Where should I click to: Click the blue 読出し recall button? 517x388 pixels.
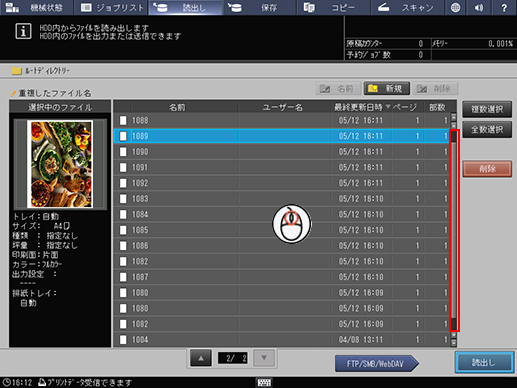485,362
